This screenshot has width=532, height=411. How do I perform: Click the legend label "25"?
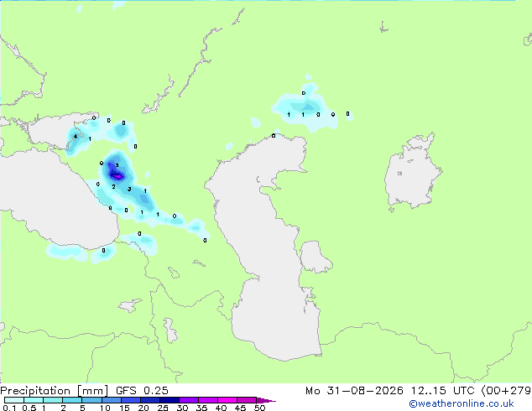[x=163, y=408]
